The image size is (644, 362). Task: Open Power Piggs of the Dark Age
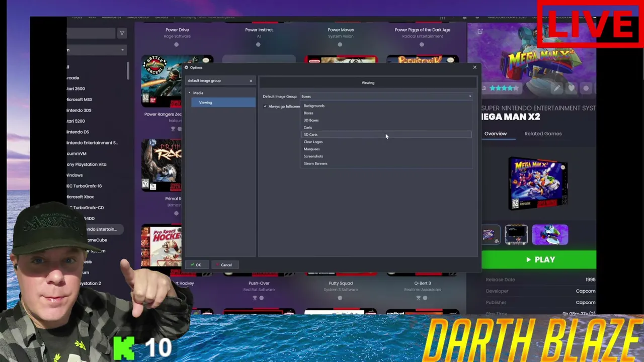pyautogui.click(x=423, y=30)
